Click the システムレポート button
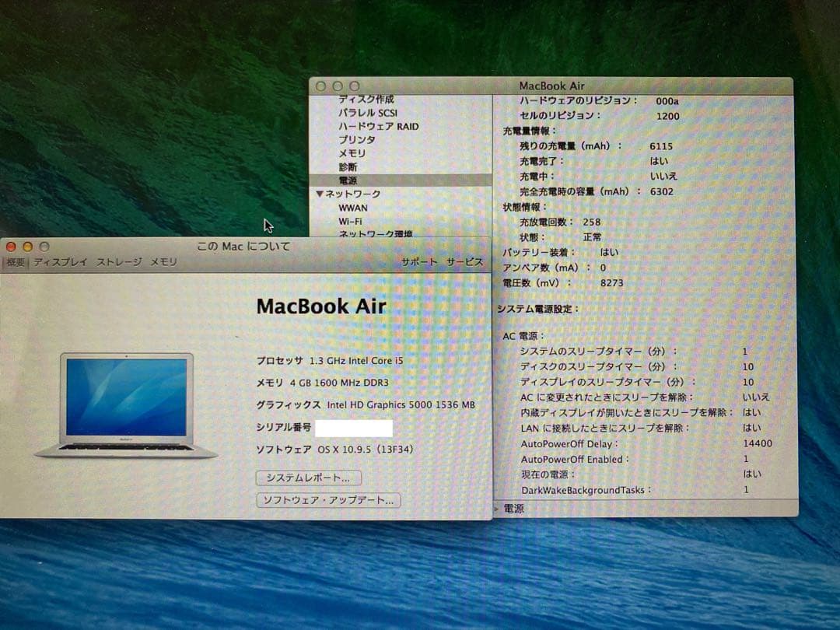Image resolution: width=840 pixels, height=630 pixels. 309,478
